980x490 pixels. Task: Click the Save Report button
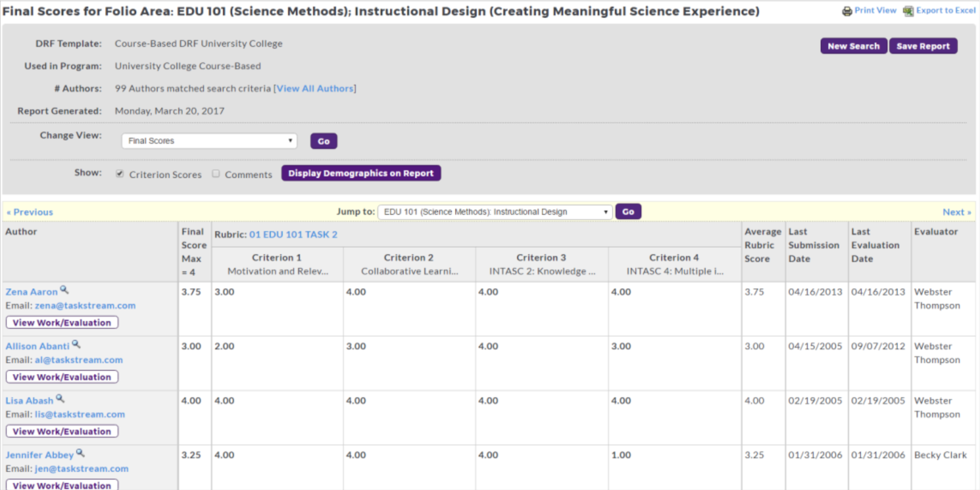[923, 46]
